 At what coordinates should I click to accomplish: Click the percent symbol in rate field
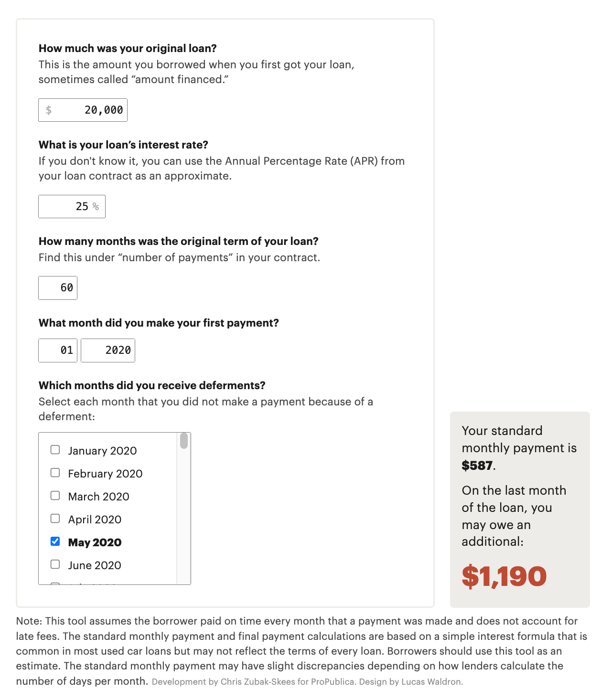96,207
